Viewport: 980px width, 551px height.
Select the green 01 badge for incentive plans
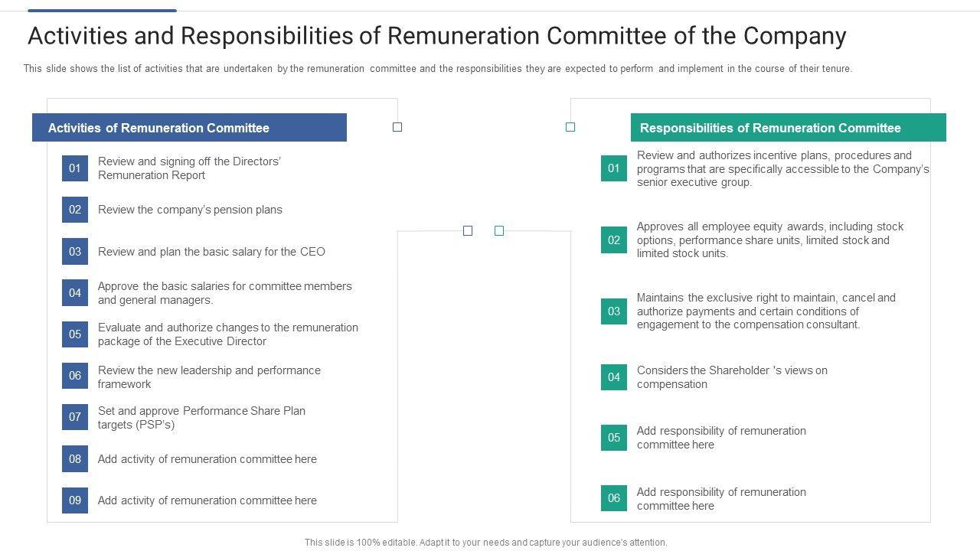pos(614,168)
